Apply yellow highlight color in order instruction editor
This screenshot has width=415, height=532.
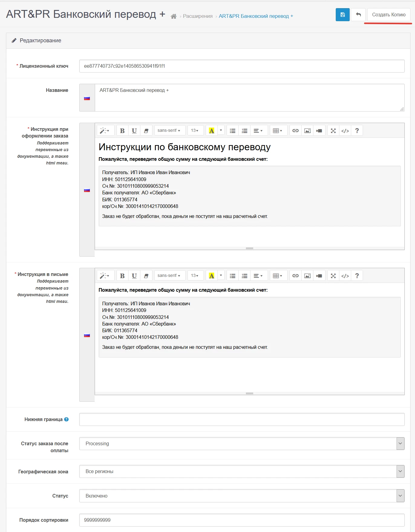point(212,131)
